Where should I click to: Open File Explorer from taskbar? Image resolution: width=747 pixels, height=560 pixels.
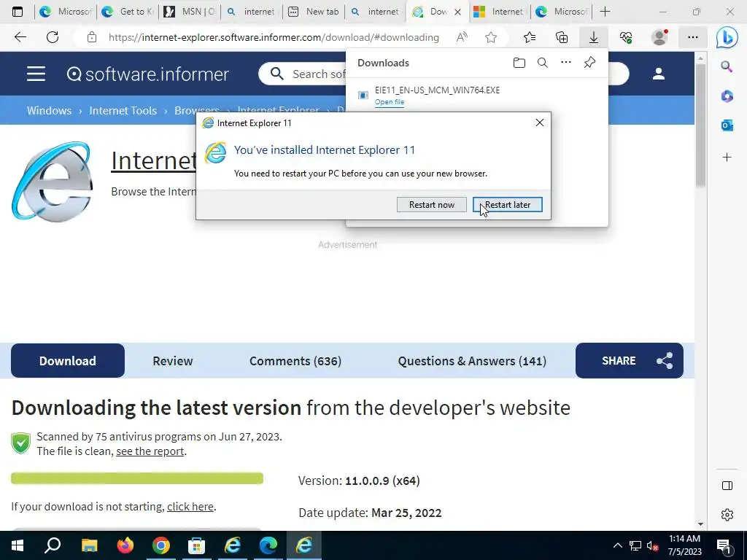pyautogui.click(x=89, y=545)
